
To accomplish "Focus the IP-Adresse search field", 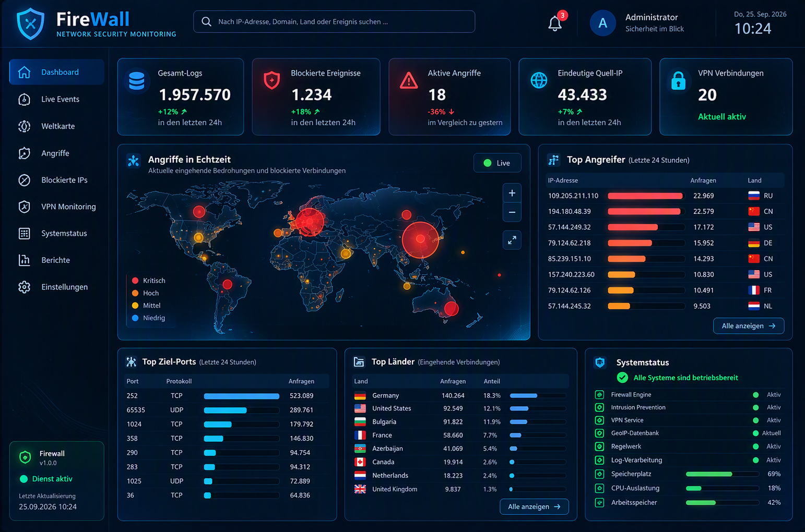I will (334, 22).
